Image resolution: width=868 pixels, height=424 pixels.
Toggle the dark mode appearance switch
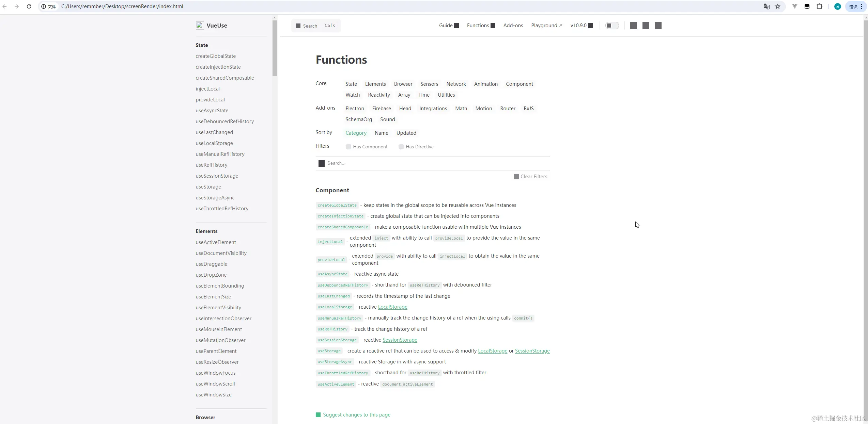(x=612, y=26)
